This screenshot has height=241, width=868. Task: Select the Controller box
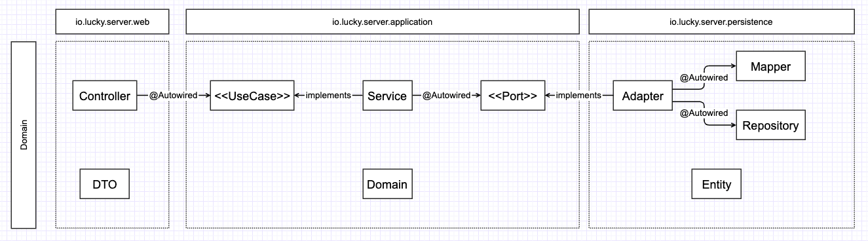[105, 96]
